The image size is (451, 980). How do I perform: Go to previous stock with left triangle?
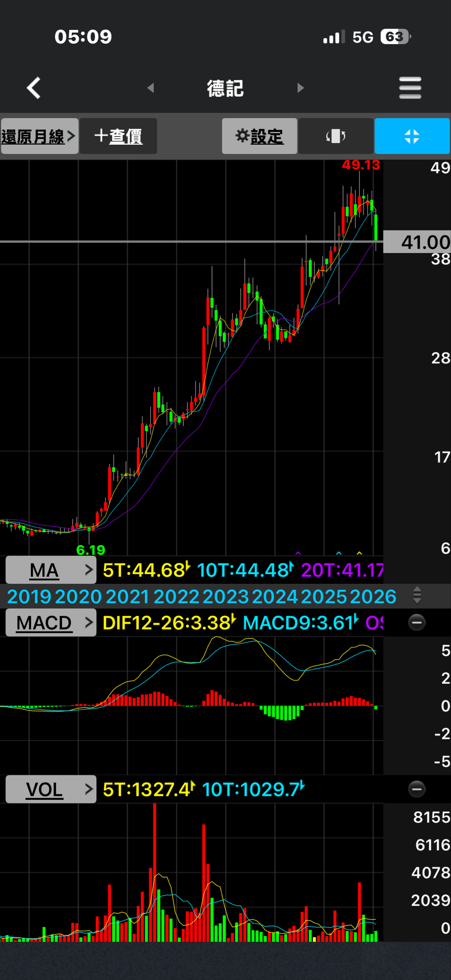pyautogui.click(x=150, y=88)
